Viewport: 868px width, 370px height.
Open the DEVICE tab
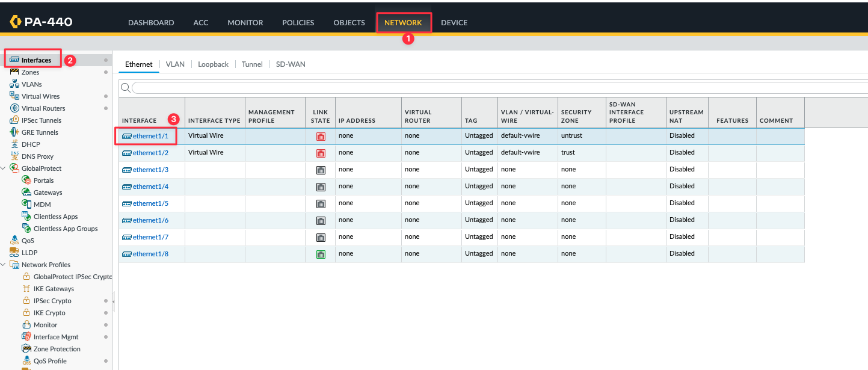coord(454,23)
